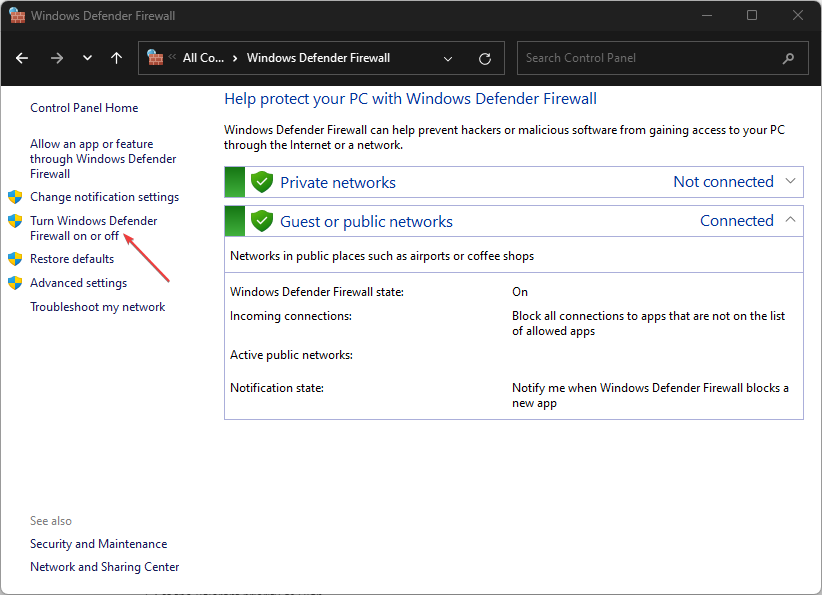Screen dimensions: 822x595
Task: Click the shield beside Troubleshoot my network
Action: pyautogui.click(x=15, y=307)
